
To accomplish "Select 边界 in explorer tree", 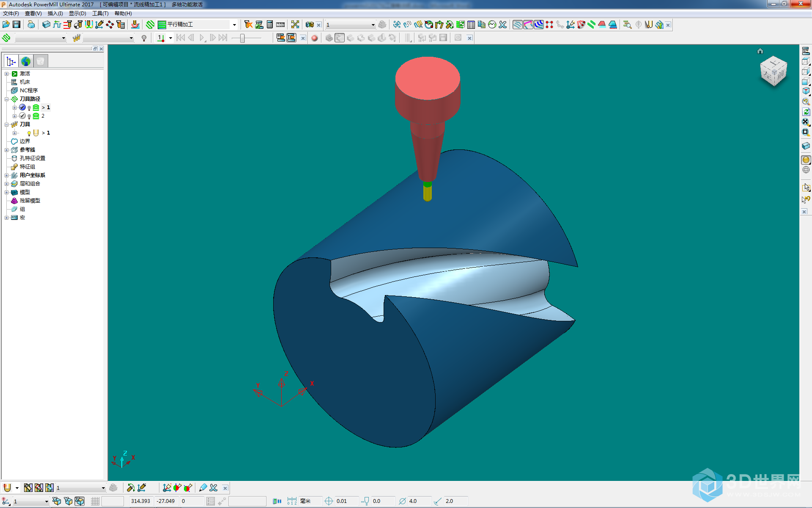I will click(25, 141).
